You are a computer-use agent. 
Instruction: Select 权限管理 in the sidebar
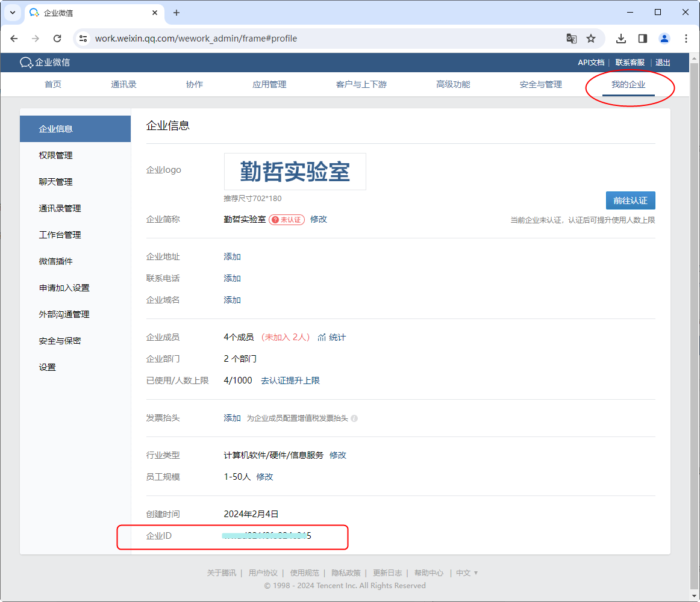tap(55, 155)
